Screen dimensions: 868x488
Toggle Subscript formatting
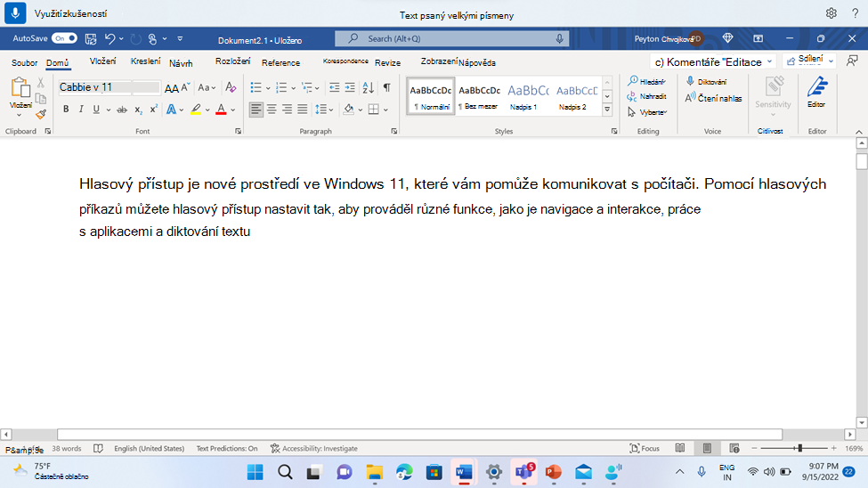click(138, 110)
